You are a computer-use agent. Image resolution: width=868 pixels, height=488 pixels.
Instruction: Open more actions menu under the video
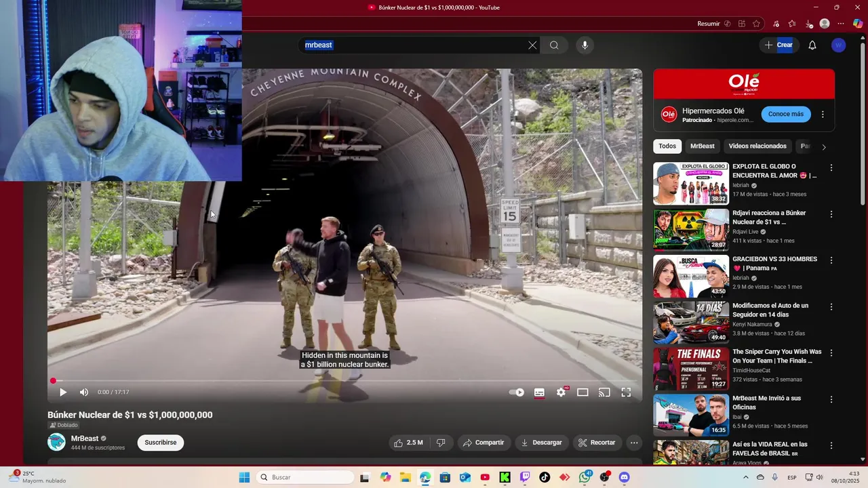click(634, 443)
